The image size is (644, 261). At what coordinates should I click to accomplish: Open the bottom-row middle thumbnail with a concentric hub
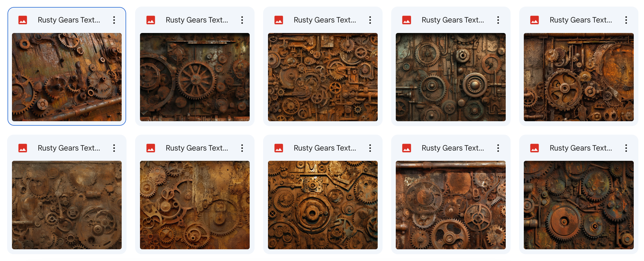tap(323, 205)
